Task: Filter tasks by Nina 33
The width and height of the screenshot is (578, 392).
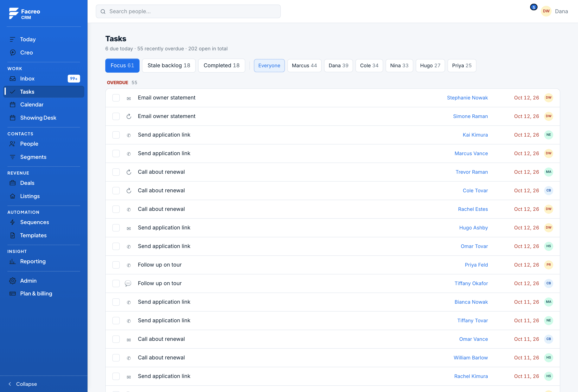Action: pos(399,66)
